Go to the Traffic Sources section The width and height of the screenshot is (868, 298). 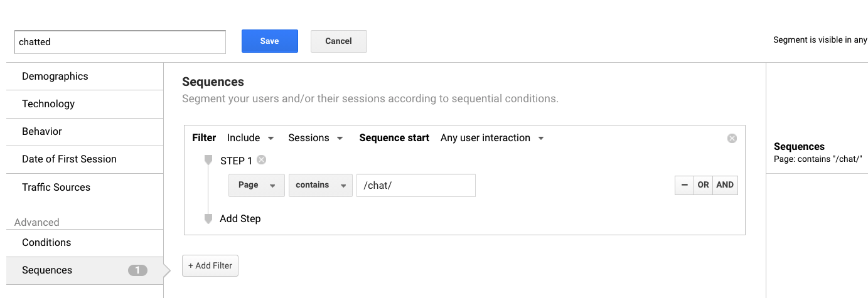tap(85, 188)
